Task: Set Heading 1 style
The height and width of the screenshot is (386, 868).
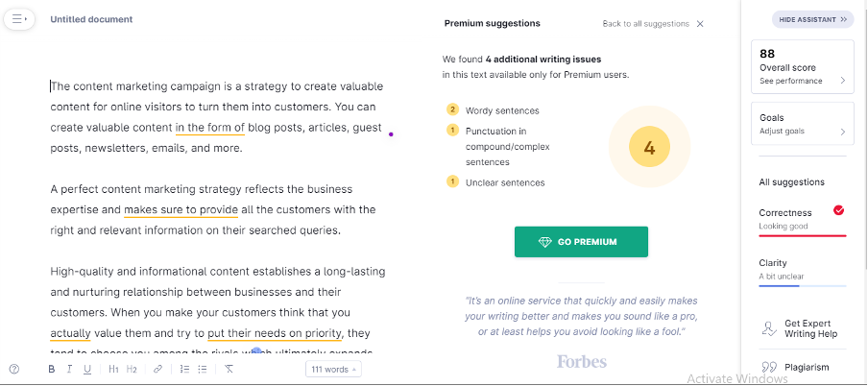Action: (x=113, y=369)
